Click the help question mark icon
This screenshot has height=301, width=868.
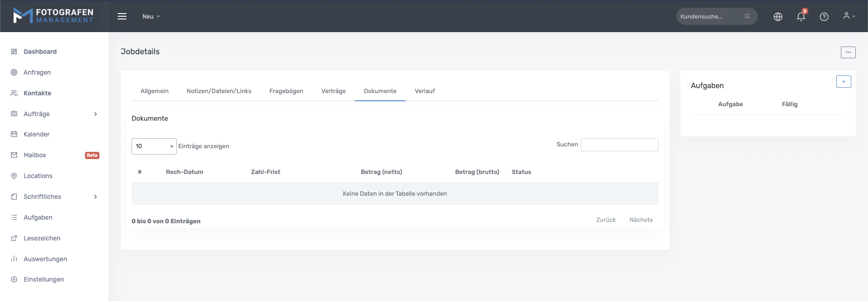[824, 17]
